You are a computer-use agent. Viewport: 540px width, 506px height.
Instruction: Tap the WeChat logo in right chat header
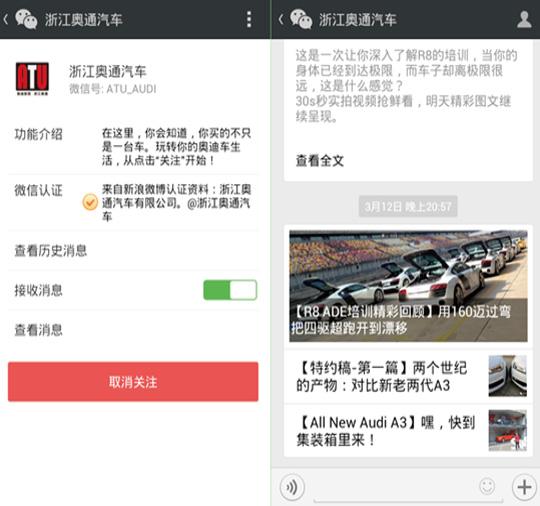[301, 19]
